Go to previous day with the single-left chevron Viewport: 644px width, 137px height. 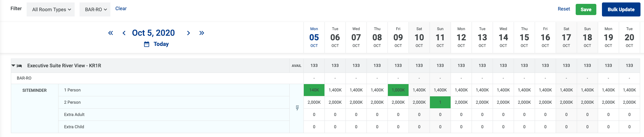124,33
